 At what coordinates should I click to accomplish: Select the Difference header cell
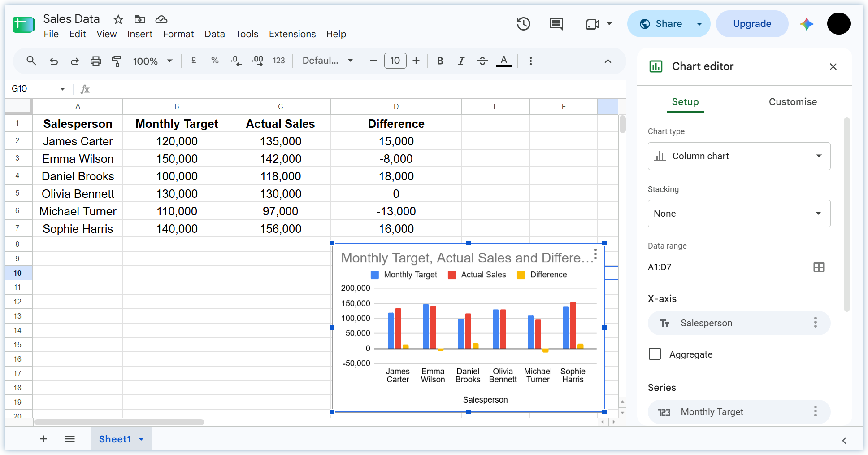pos(396,124)
